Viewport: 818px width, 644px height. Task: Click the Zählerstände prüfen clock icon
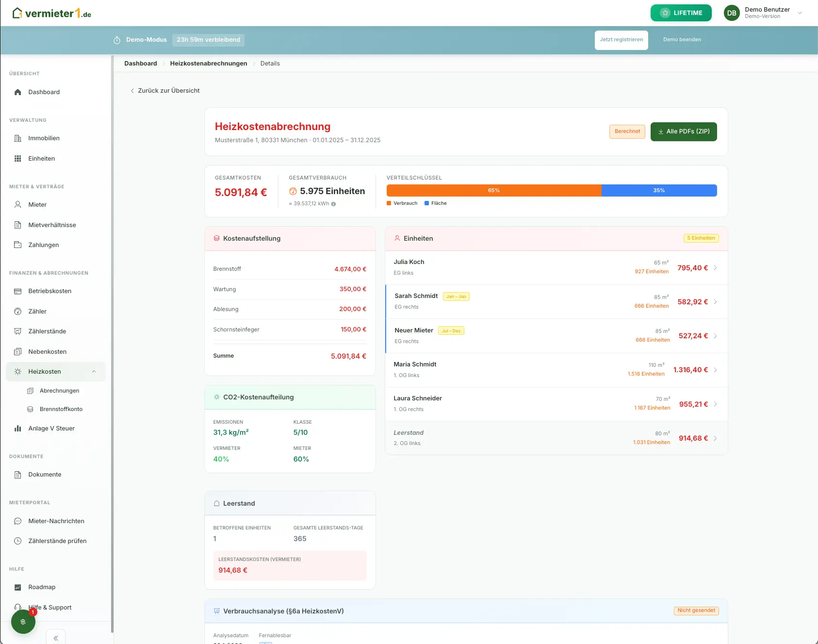click(18, 541)
